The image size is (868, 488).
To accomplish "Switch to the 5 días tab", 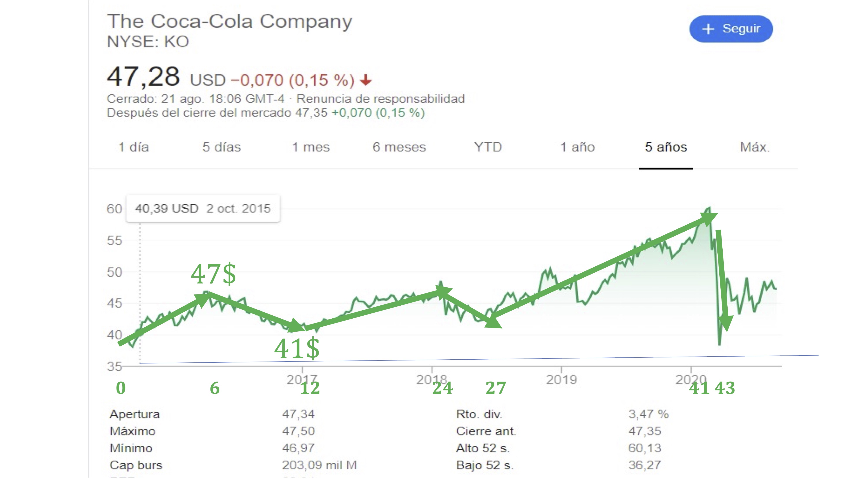I will [x=221, y=147].
